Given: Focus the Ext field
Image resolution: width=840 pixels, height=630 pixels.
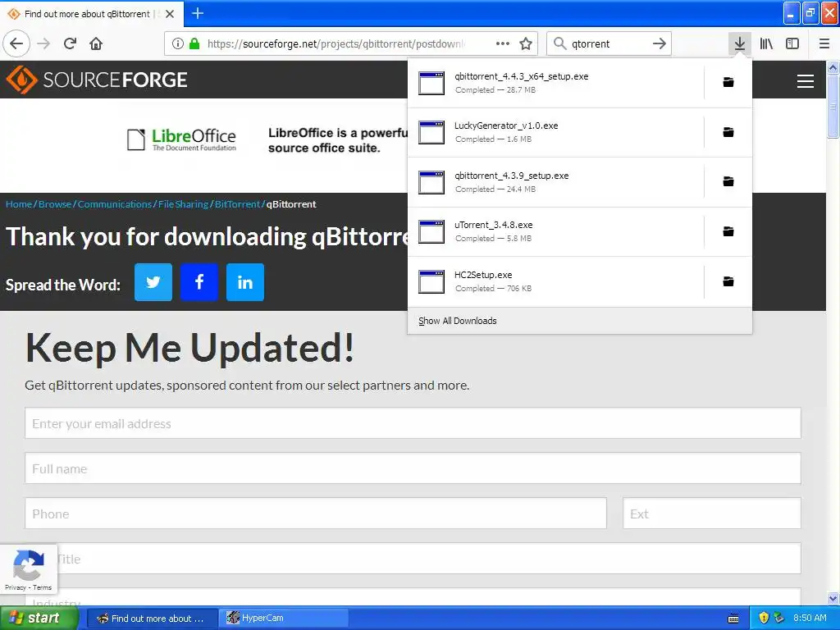Looking at the screenshot, I should [711, 514].
